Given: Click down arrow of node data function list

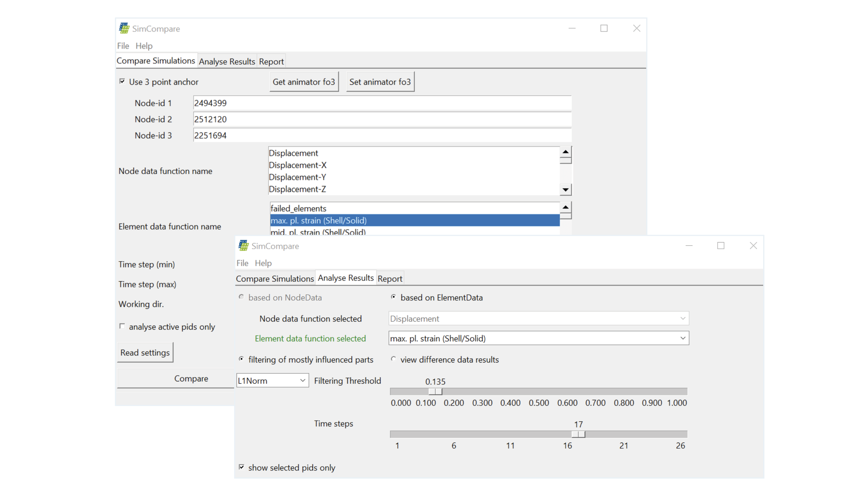Looking at the screenshot, I should point(565,190).
